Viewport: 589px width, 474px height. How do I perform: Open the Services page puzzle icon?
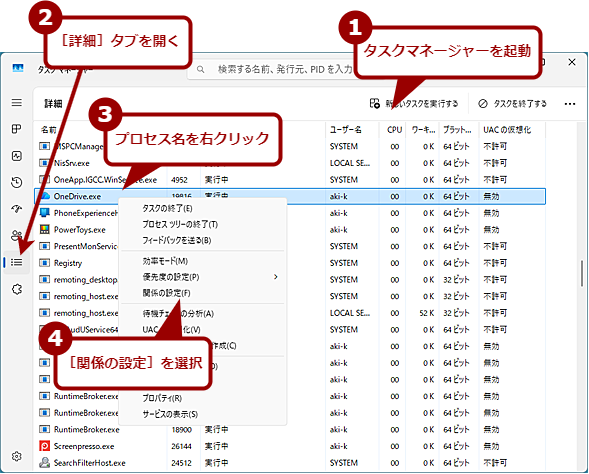(x=17, y=289)
